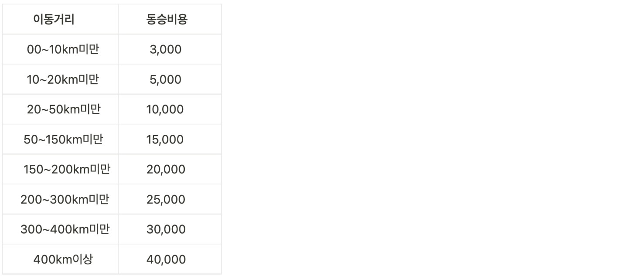Select the 50~150km미만 distance cell
The image size is (644, 279).
pyautogui.click(x=64, y=139)
